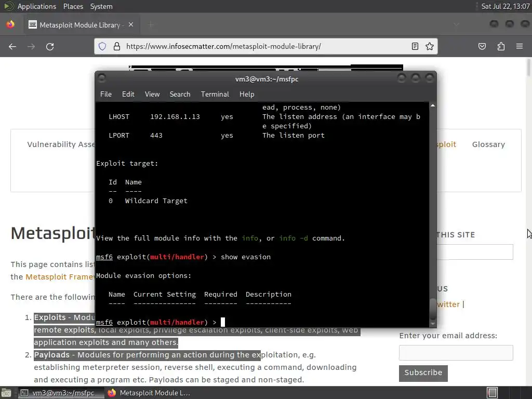Go back in Firefox history
The width and height of the screenshot is (532, 399).
pos(12,46)
